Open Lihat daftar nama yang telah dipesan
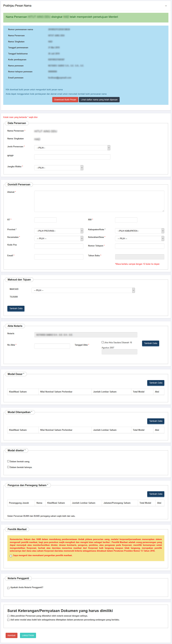This screenshot has width=172, height=644. [99, 100]
